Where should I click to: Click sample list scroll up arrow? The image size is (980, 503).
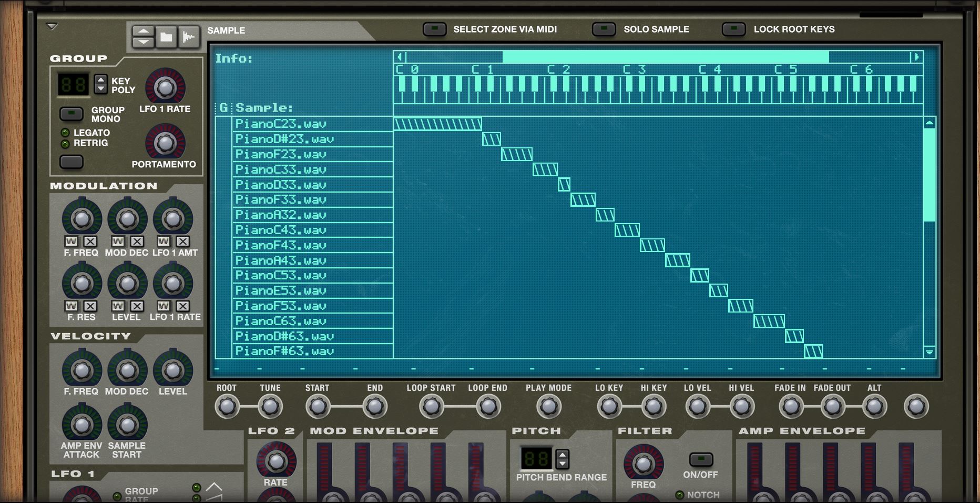[930, 123]
